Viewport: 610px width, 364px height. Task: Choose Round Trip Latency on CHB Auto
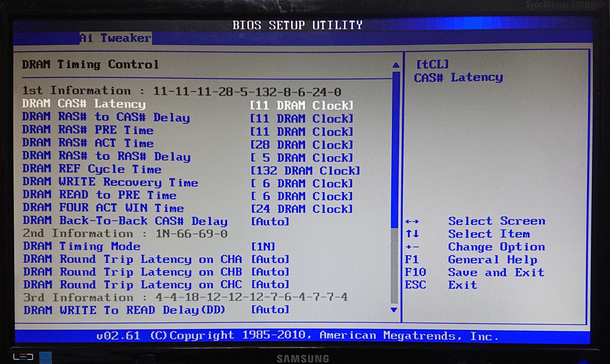pyautogui.click(x=270, y=272)
